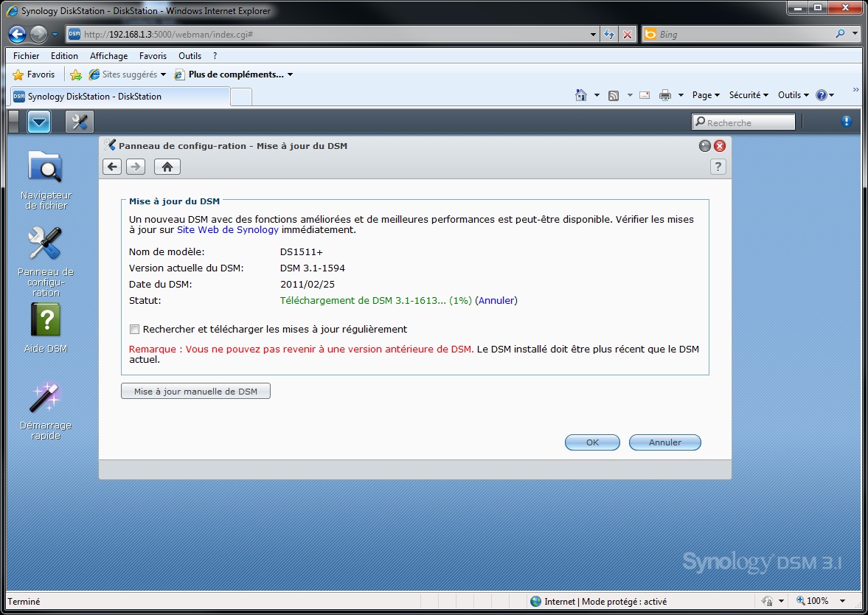
Task: Open the help question mark in panel
Action: (x=718, y=167)
